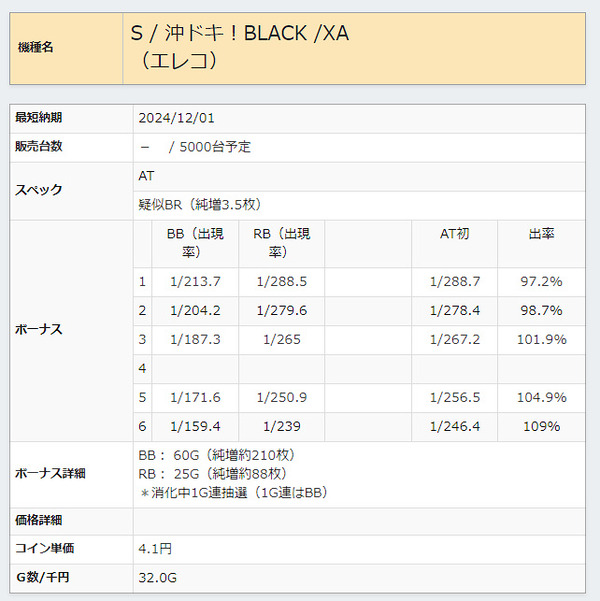
Task: Select the 5000台予定 sales value
Action: (x=215, y=147)
